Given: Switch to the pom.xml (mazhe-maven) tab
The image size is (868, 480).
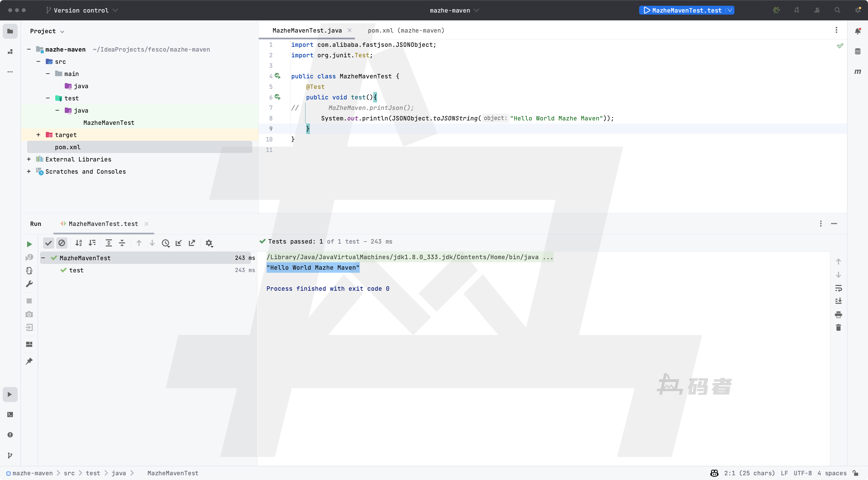Looking at the screenshot, I should pos(406,31).
